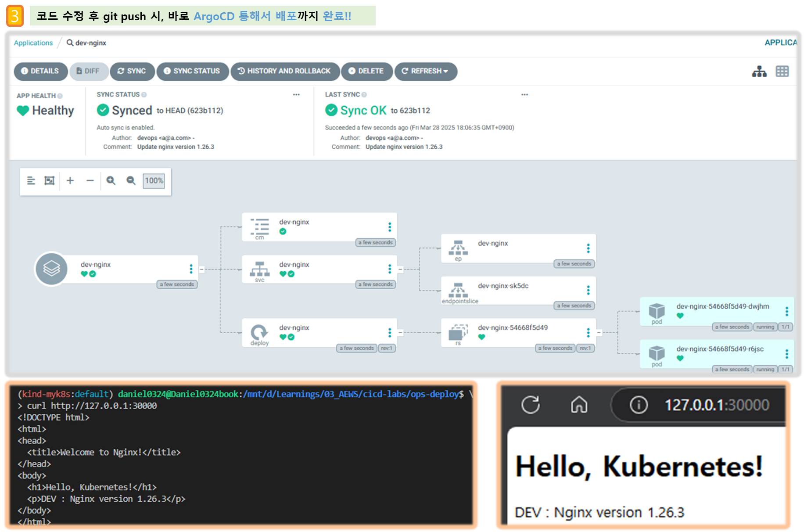Open the SYNC STATUS button
The width and height of the screenshot is (804, 532).
192,71
